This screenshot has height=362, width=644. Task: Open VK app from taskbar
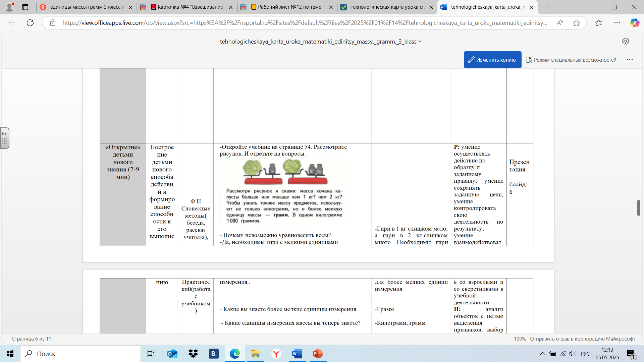[214, 354]
